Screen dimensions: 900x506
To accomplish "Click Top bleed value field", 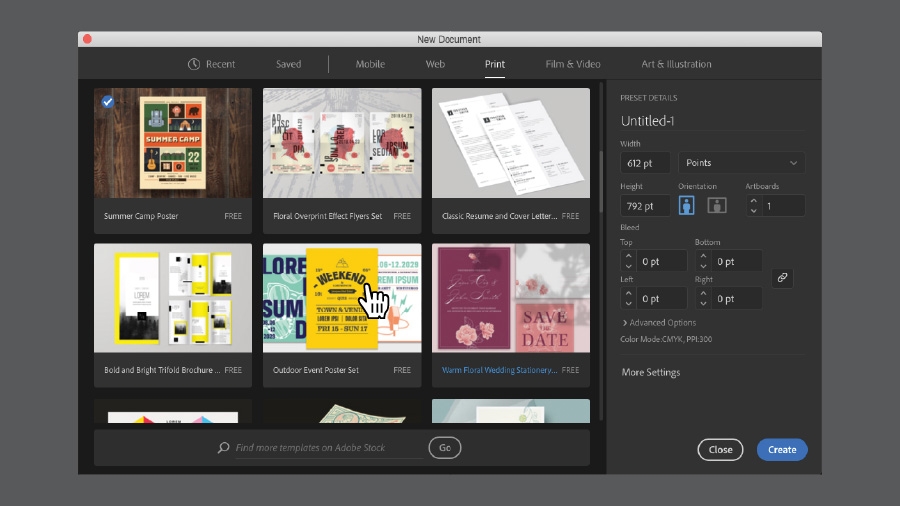I will (662, 262).
